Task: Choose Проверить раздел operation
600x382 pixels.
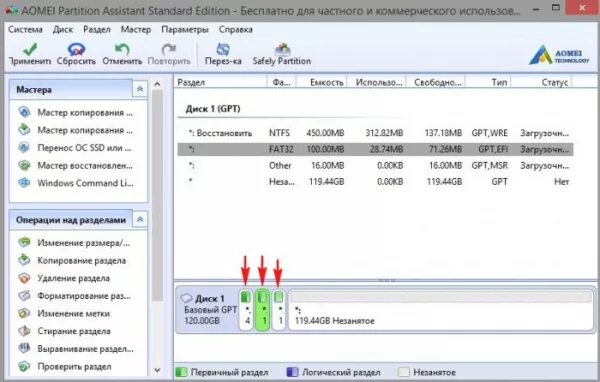Action: click(x=65, y=366)
